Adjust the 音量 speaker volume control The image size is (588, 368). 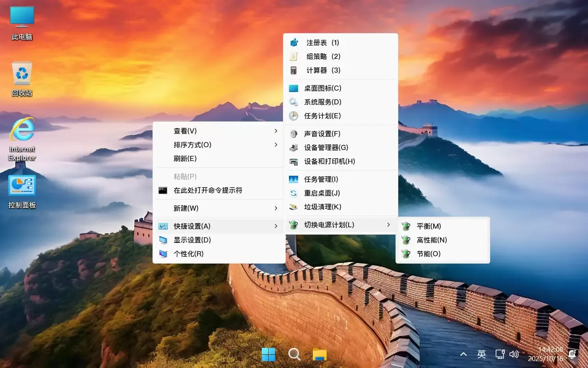(514, 354)
